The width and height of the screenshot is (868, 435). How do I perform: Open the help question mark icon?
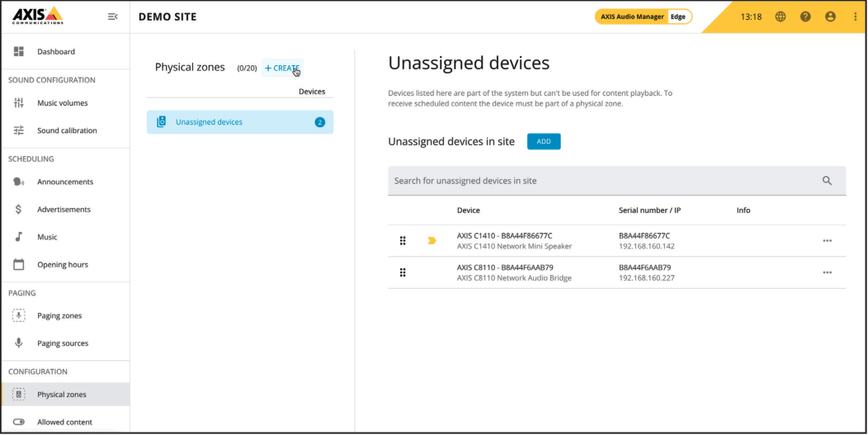805,17
